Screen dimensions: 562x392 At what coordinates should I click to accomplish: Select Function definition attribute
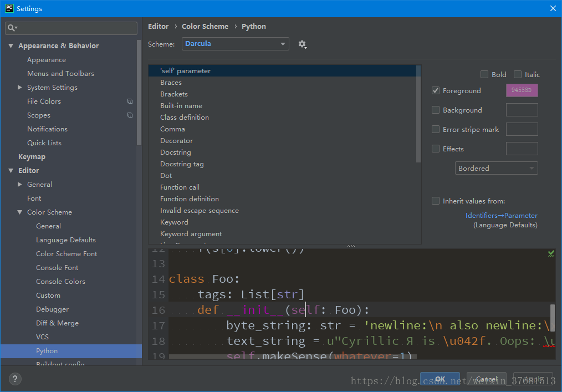282,198
